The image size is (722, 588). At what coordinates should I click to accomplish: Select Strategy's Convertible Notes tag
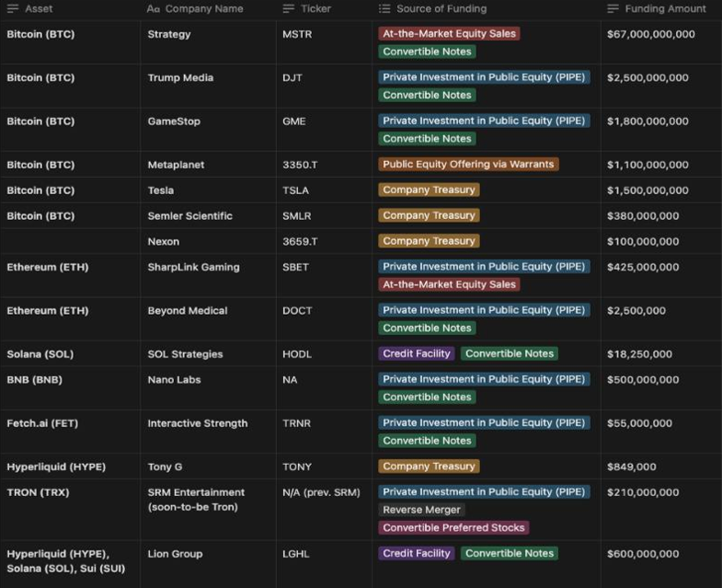427,52
